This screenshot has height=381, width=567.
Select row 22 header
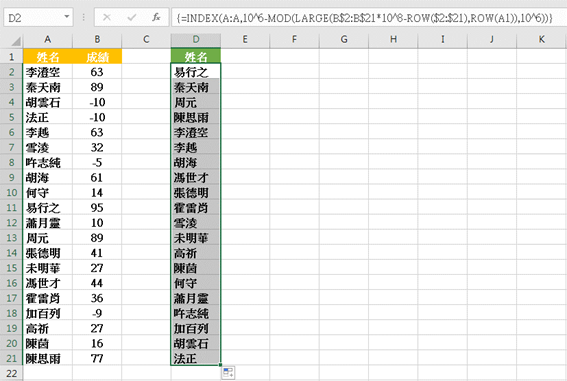coord(11,373)
